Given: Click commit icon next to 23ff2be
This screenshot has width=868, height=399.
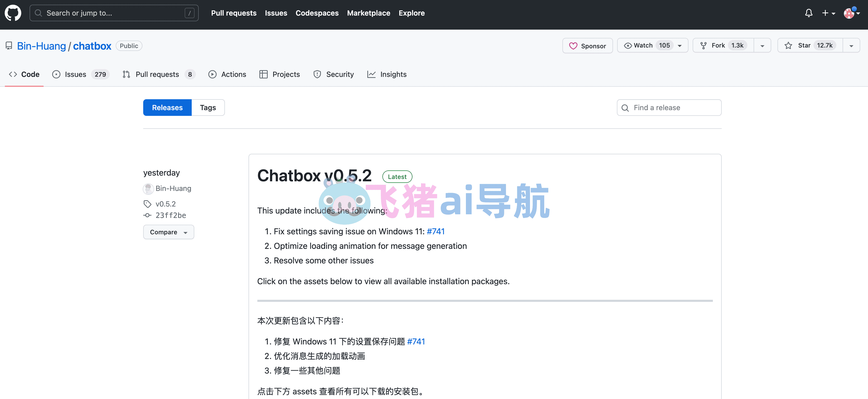Looking at the screenshot, I should point(148,215).
